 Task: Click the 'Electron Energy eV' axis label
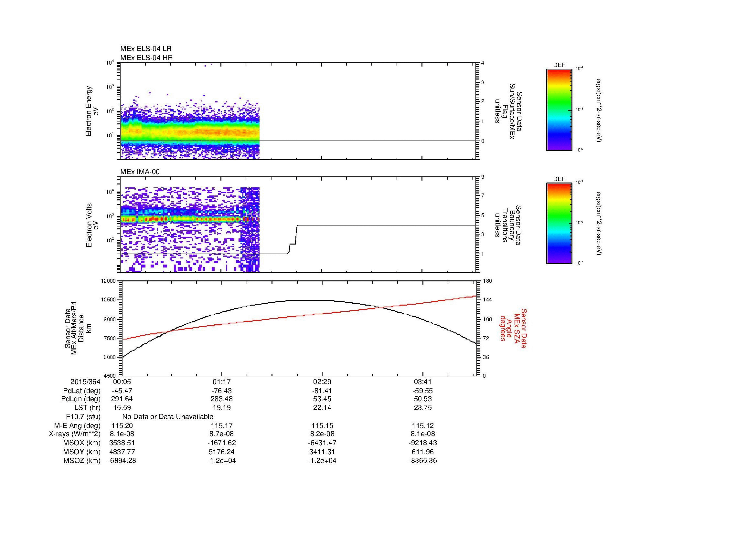point(92,111)
